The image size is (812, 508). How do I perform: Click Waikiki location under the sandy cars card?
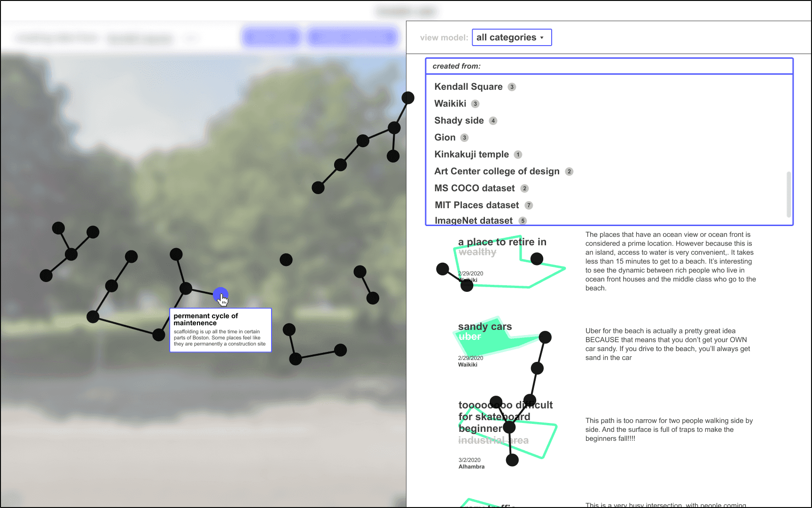(x=468, y=365)
